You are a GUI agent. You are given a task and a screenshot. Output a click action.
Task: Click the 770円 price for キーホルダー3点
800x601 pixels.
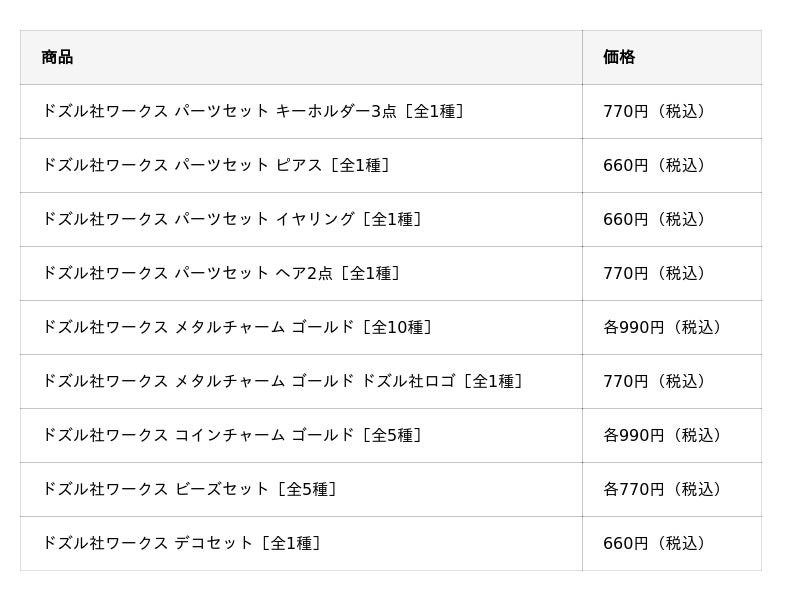[658, 111]
